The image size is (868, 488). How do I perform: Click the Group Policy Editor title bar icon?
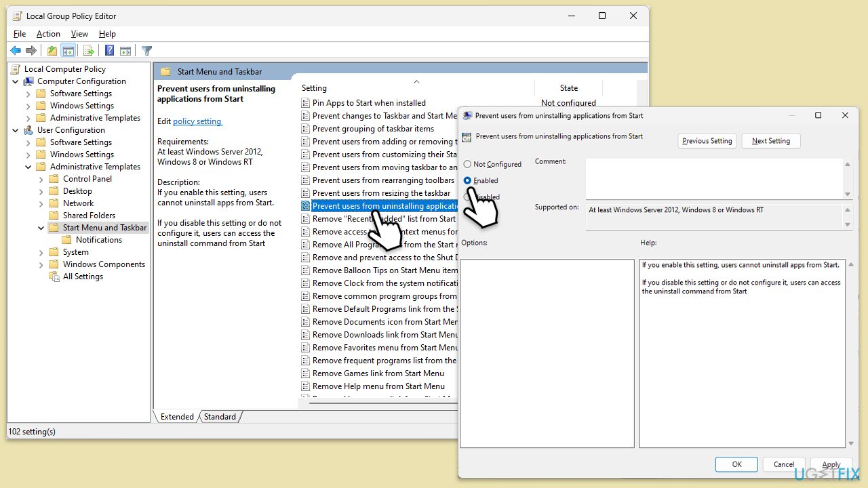click(x=16, y=16)
